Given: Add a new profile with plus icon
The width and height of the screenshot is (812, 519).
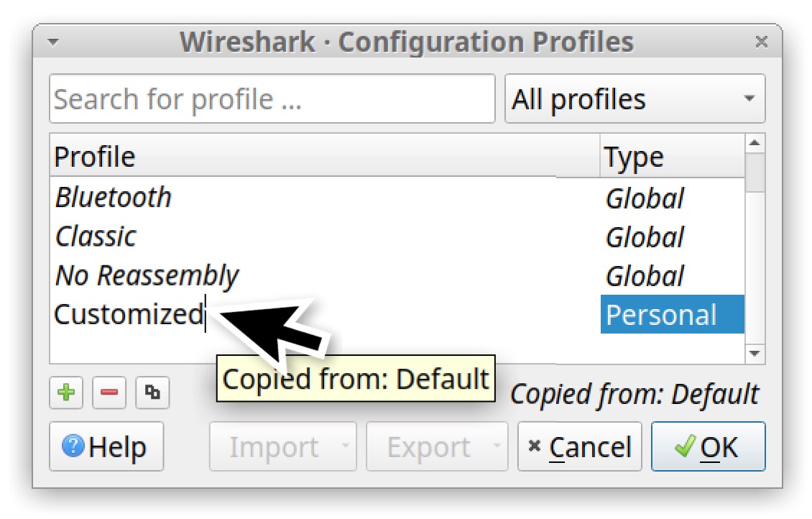Looking at the screenshot, I should pyautogui.click(x=66, y=392).
